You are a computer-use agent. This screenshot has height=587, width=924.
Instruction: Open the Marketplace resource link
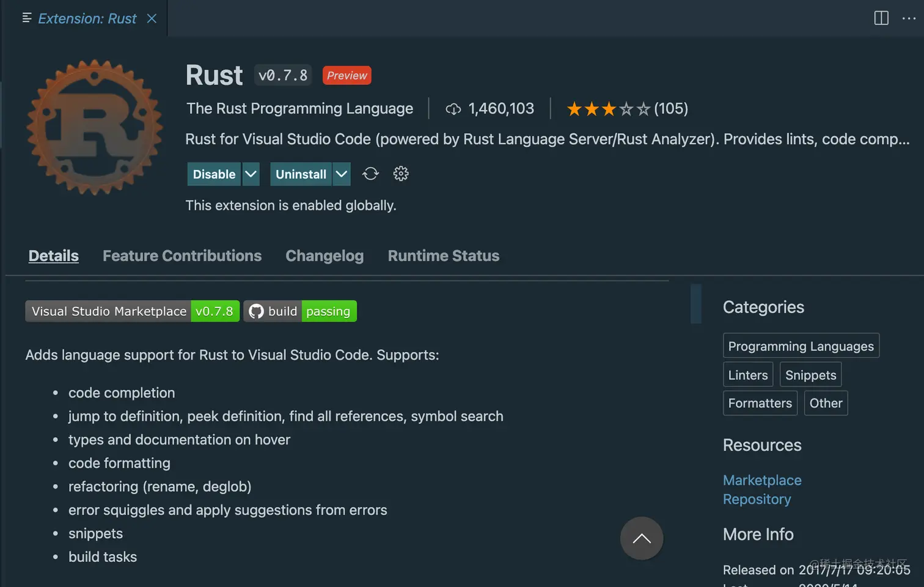tap(762, 480)
